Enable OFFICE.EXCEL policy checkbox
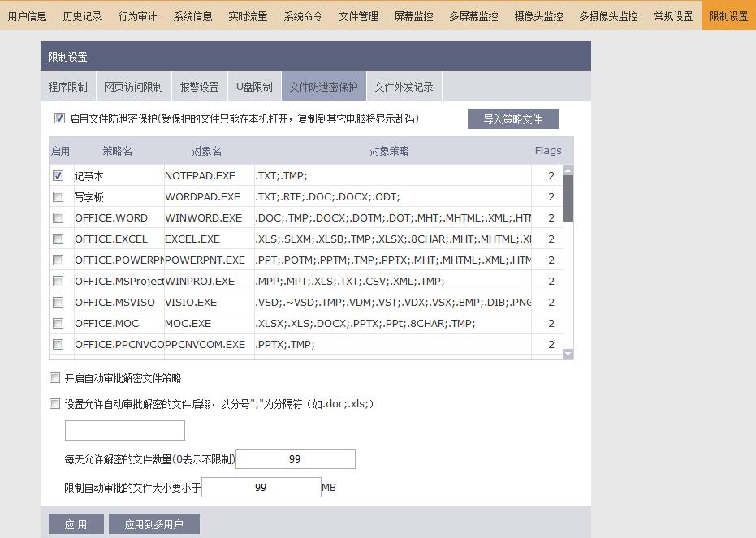The image size is (756, 538). [x=58, y=239]
